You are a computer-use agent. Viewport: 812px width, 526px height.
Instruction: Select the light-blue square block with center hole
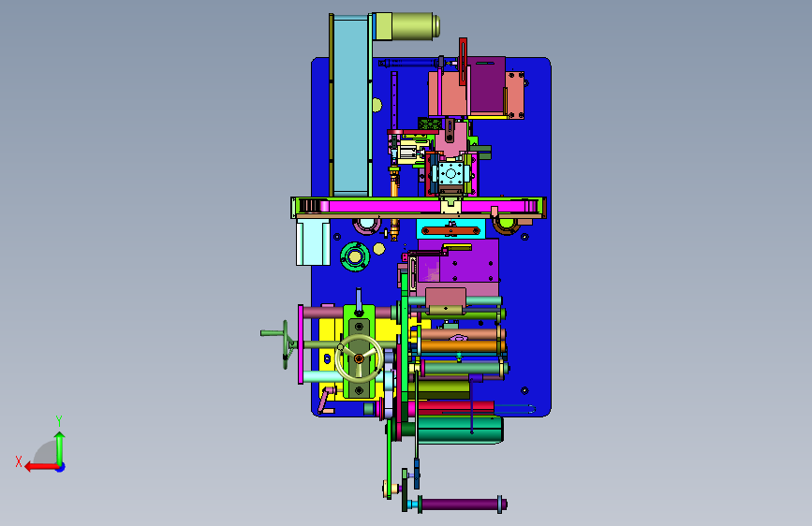point(451,173)
